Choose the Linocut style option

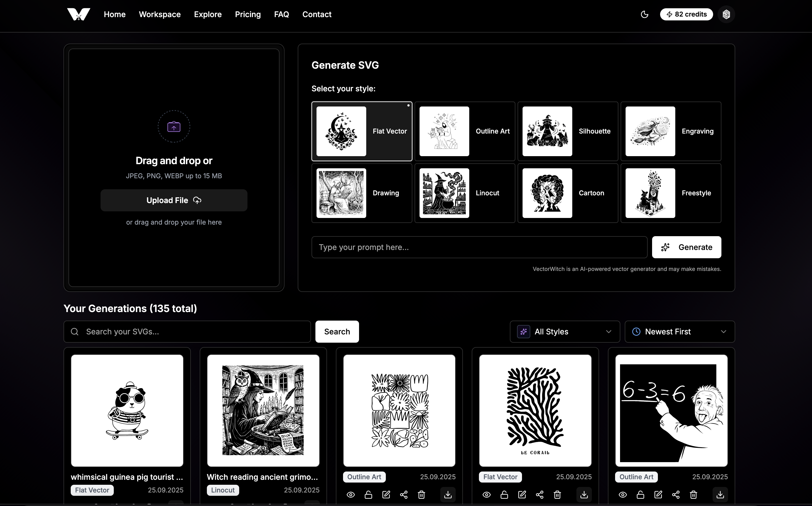click(465, 193)
